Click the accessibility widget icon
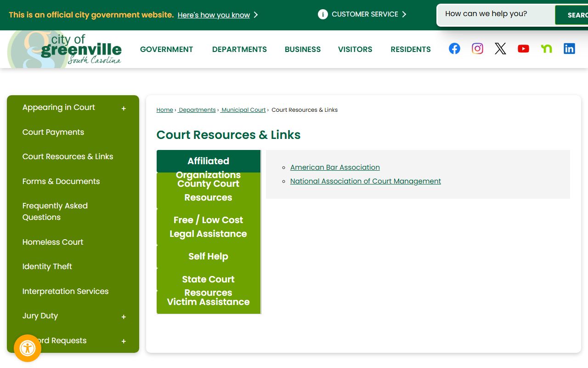The height and width of the screenshot is (368, 588). tap(28, 348)
